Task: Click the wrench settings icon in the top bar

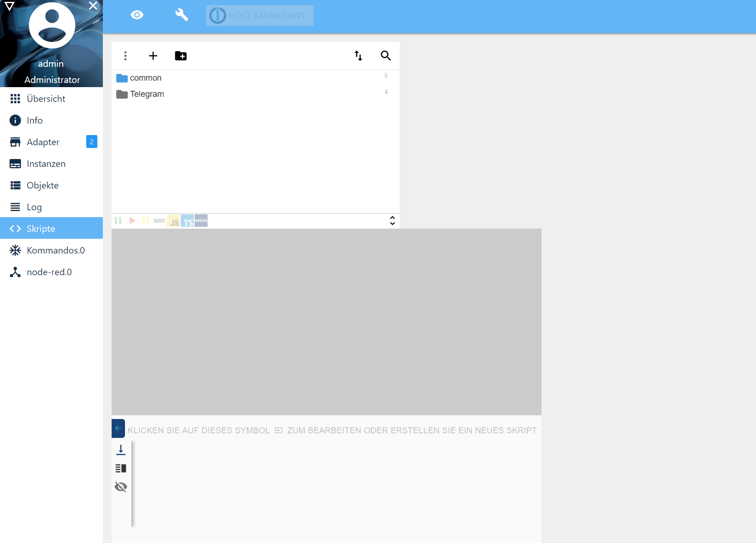Action: click(182, 15)
